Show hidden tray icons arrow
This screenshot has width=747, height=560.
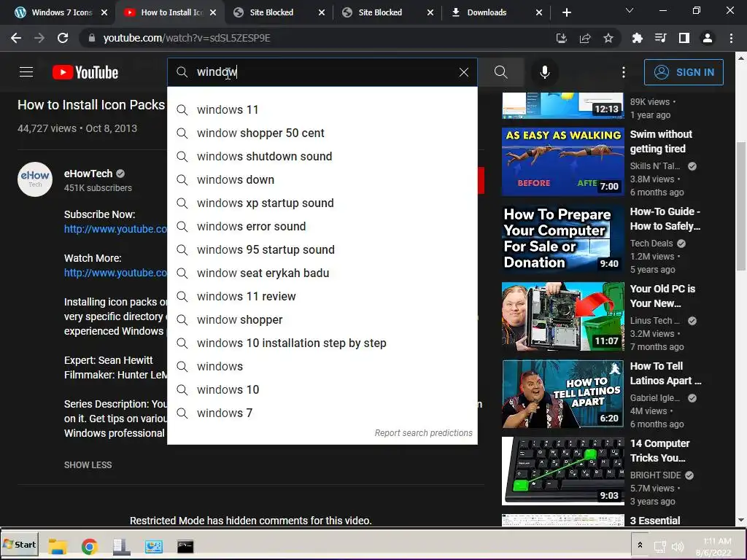(640, 545)
